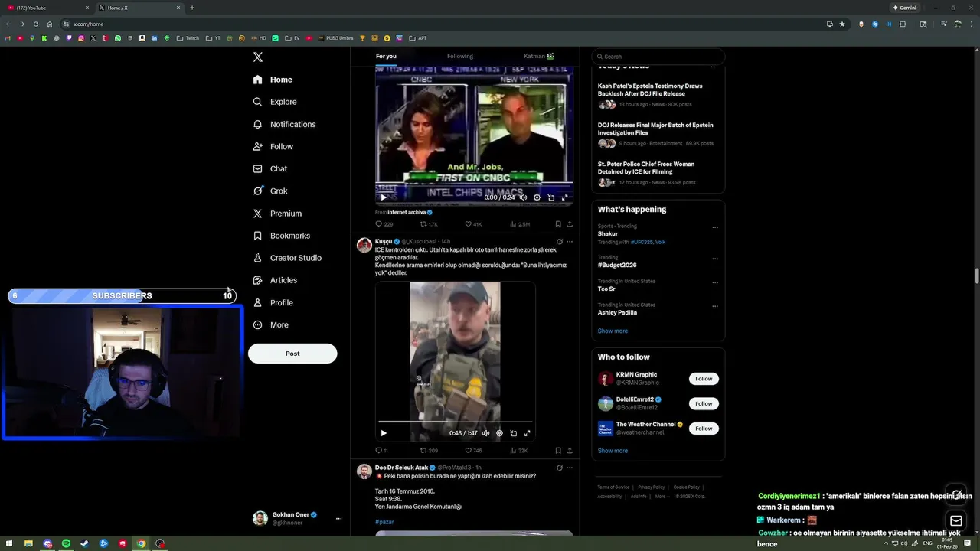Open more options on Selcuk Atak's post
The width and height of the screenshot is (980, 551).
(570, 468)
